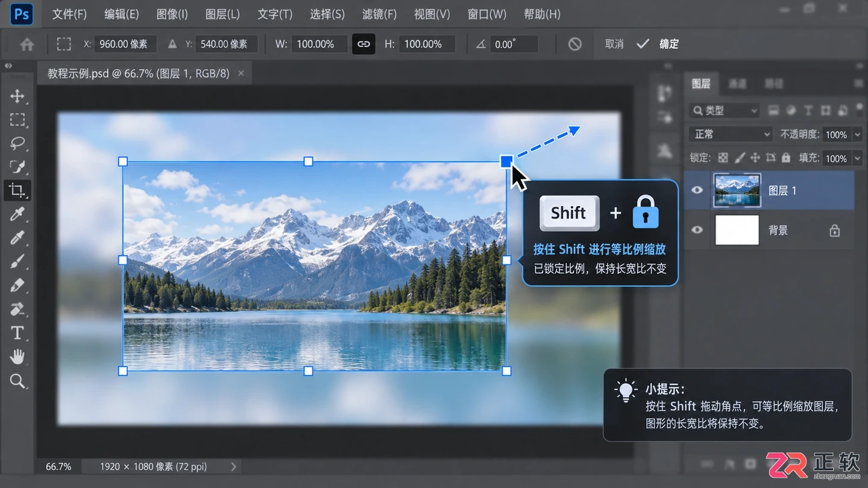Image resolution: width=868 pixels, height=488 pixels.
Task: Toggle relative positioning triangle button
Action: [172, 44]
